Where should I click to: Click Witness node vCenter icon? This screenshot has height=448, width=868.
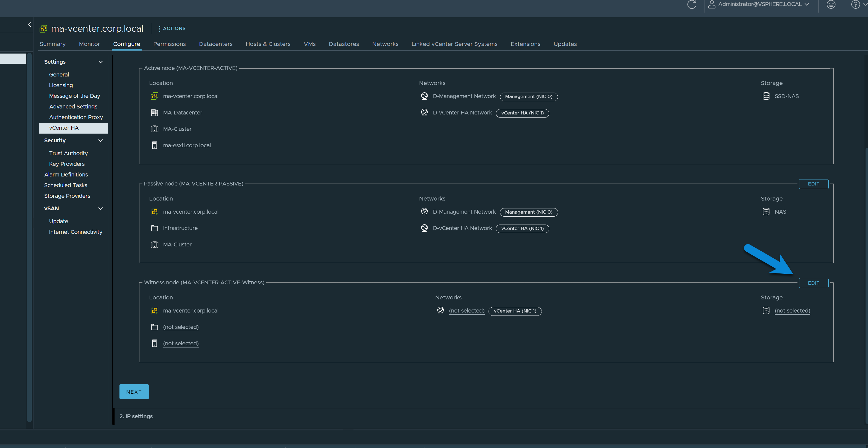[154, 311]
